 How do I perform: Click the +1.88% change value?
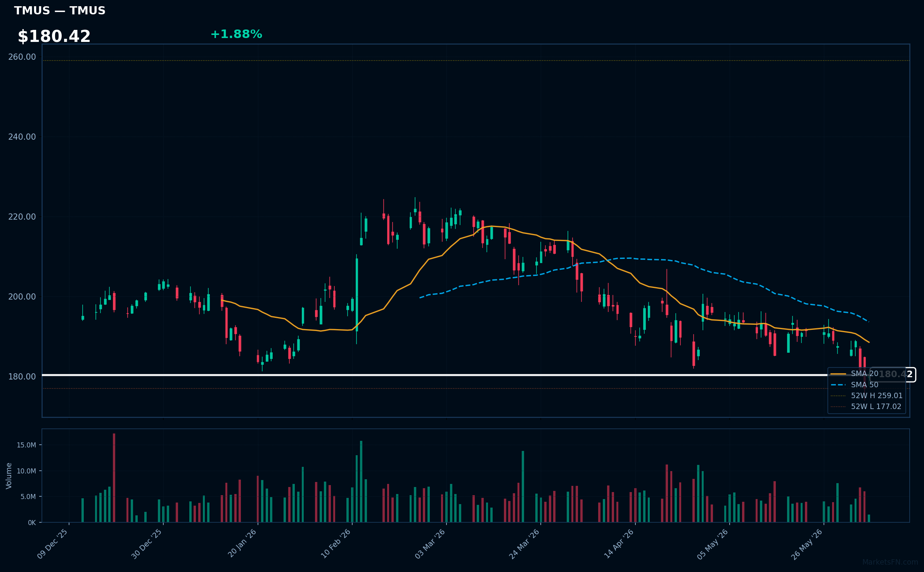[x=236, y=34]
